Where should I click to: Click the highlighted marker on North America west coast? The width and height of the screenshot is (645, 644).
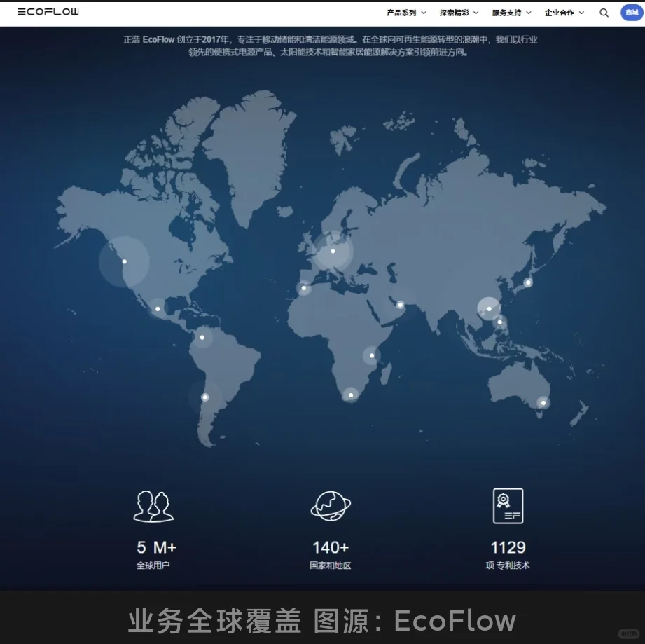(124, 261)
